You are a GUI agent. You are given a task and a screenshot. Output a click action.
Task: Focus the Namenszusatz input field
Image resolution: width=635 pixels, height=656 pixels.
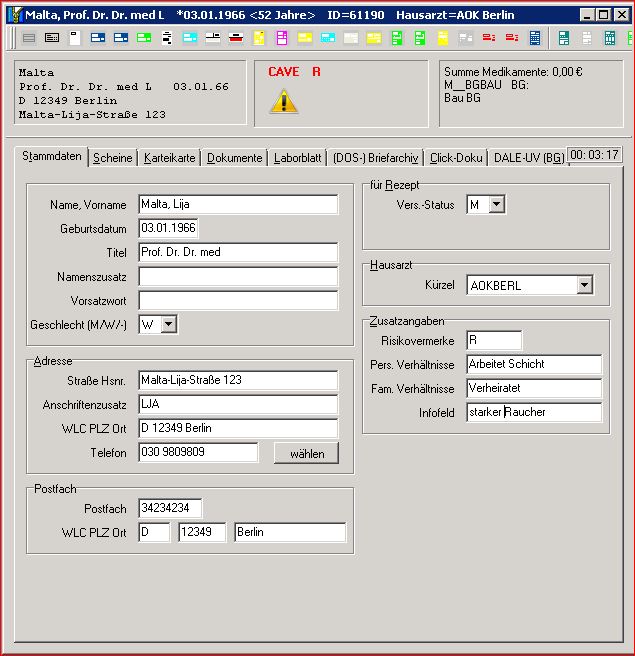point(238,277)
